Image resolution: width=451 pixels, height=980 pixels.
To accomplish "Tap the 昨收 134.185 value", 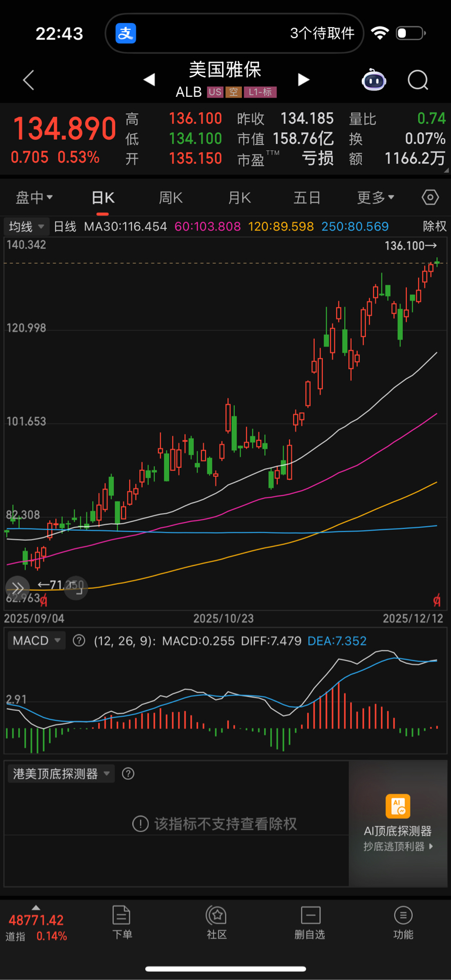I will (x=285, y=119).
